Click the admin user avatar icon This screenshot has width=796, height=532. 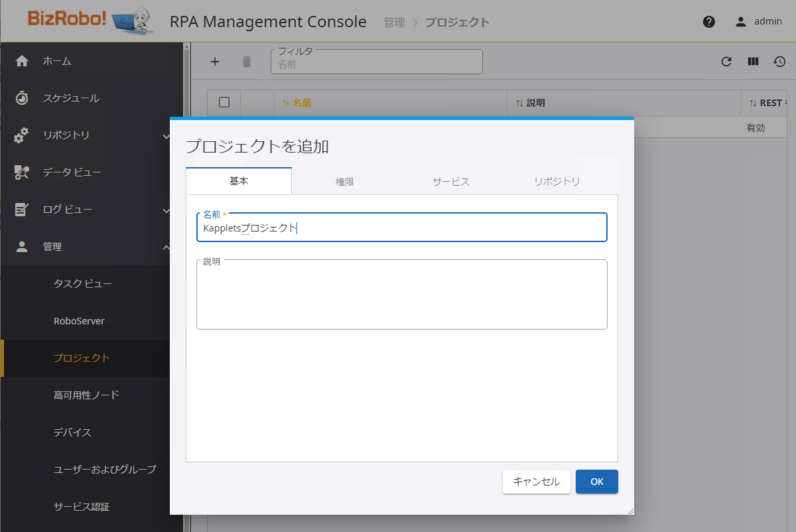click(741, 22)
